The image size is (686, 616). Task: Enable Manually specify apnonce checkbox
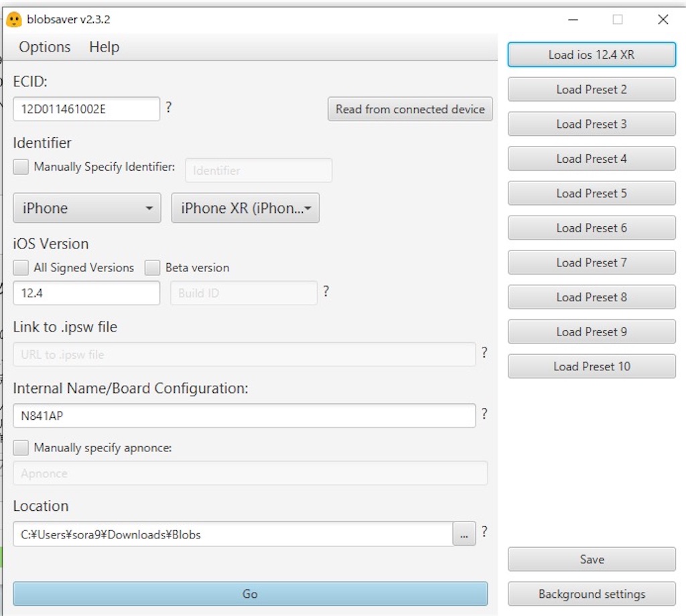(21, 447)
